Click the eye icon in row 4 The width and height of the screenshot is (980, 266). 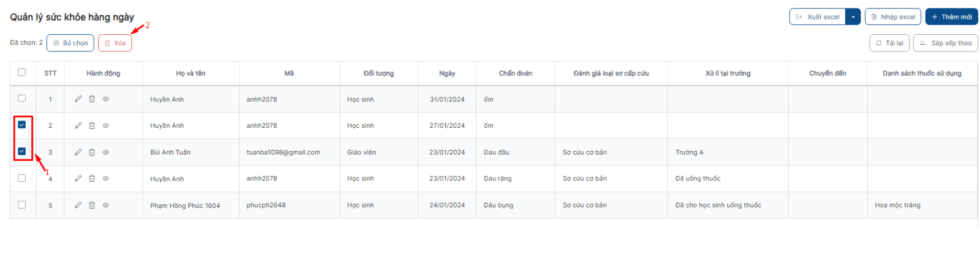pos(105,179)
